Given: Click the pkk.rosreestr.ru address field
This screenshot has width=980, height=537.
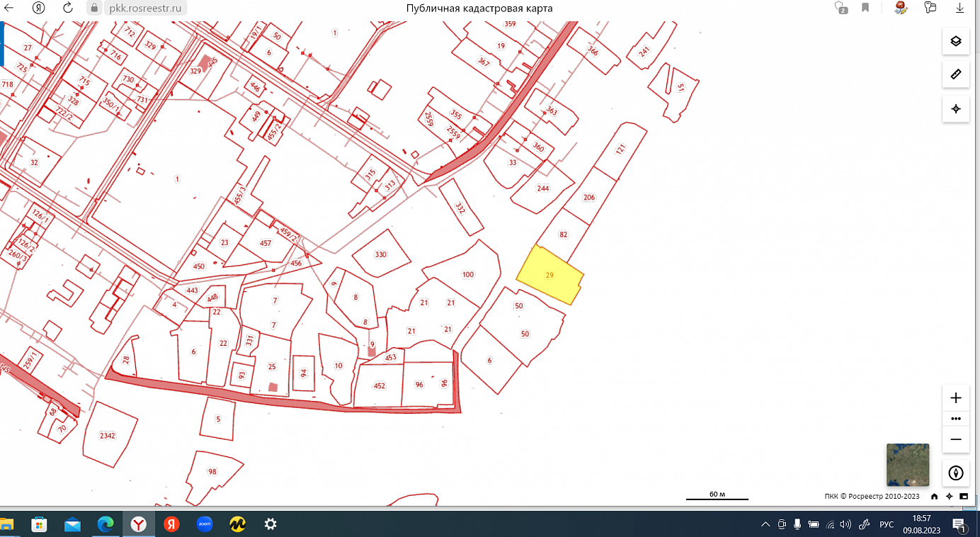Looking at the screenshot, I should (147, 9).
